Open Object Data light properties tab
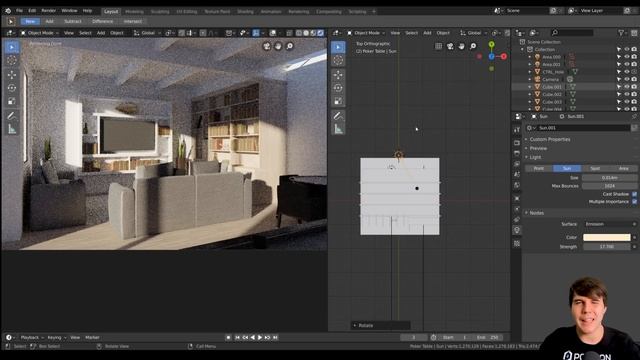Image resolution: width=640 pixels, height=360 pixels. coord(517,230)
